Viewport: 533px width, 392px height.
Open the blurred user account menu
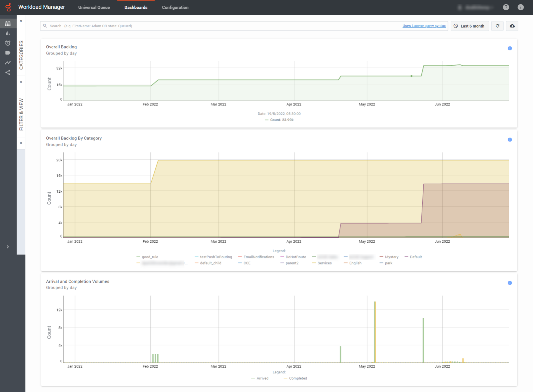[476, 7]
